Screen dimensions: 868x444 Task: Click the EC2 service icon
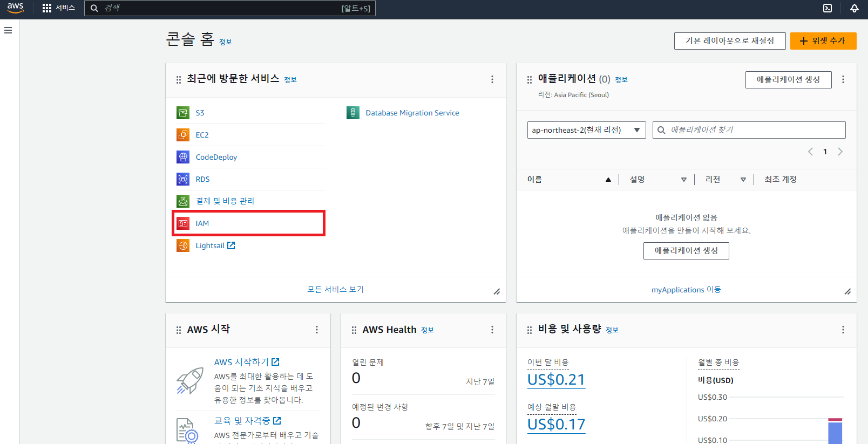[183, 135]
